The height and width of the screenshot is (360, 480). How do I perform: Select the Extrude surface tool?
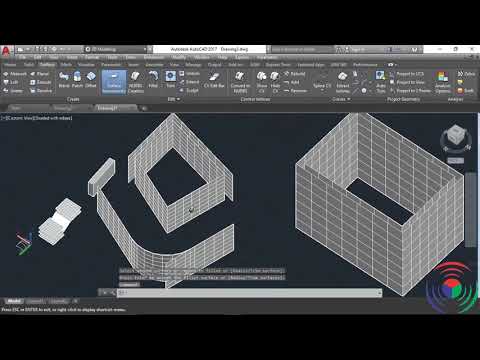[x=41, y=82]
